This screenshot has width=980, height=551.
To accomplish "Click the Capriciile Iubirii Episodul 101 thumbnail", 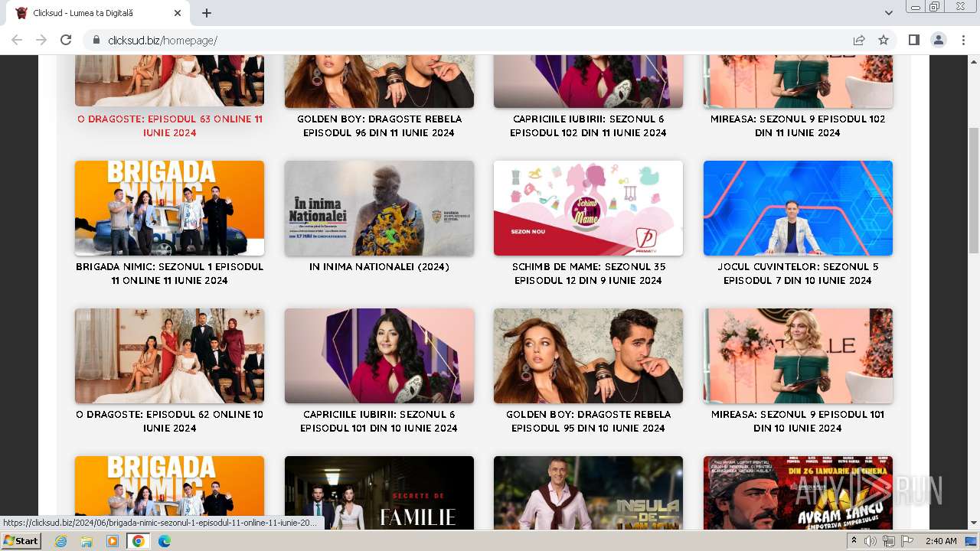I will [379, 356].
